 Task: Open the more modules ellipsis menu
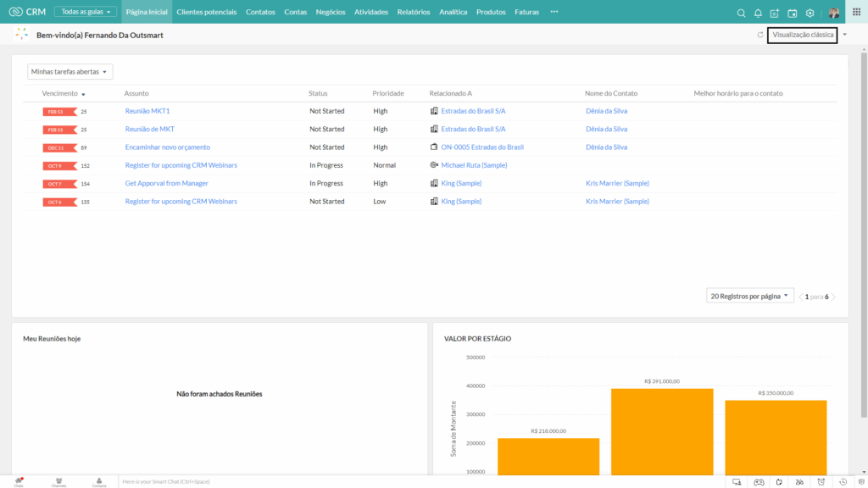coord(554,12)
